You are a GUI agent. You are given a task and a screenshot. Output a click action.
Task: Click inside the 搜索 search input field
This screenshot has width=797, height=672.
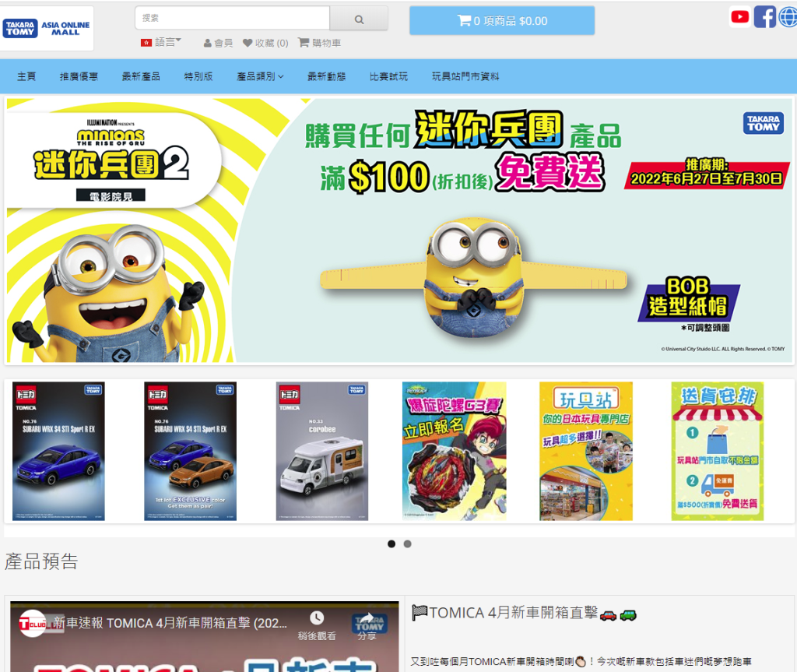coord(232,19)
